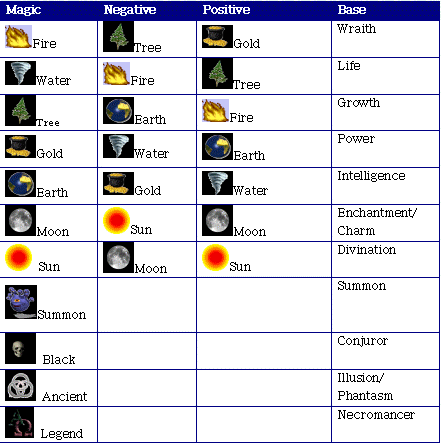
Task: Click the Water icon in the Power row's Negative cell
Action: coord(118,146)
